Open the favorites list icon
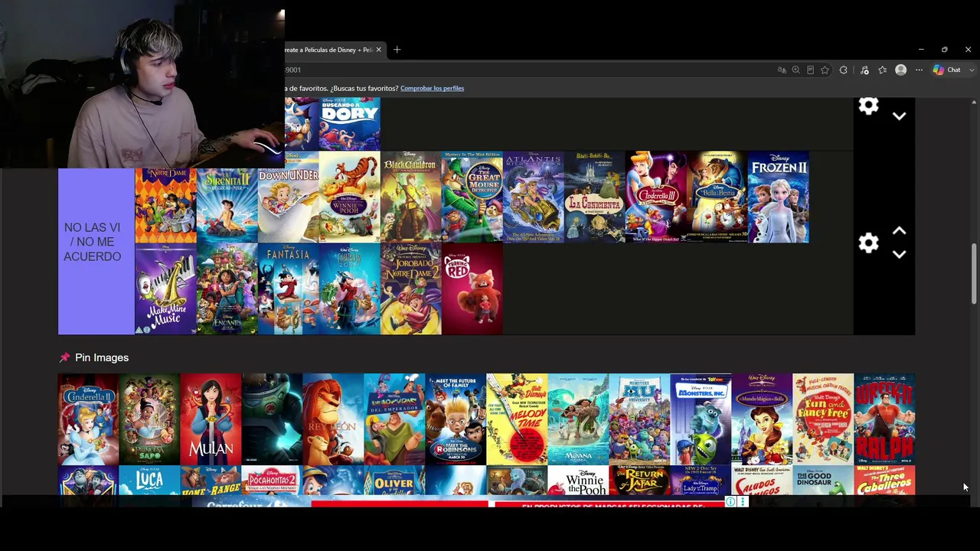 (x=882, y=70)
